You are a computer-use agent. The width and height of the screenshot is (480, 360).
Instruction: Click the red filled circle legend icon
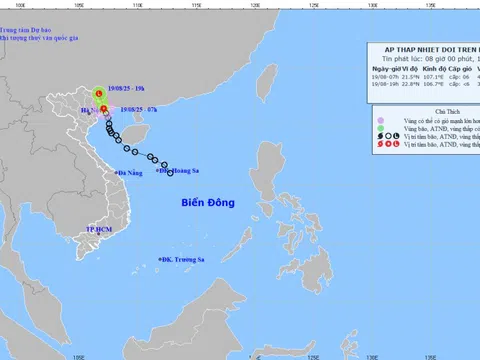(x=388, y=144)
